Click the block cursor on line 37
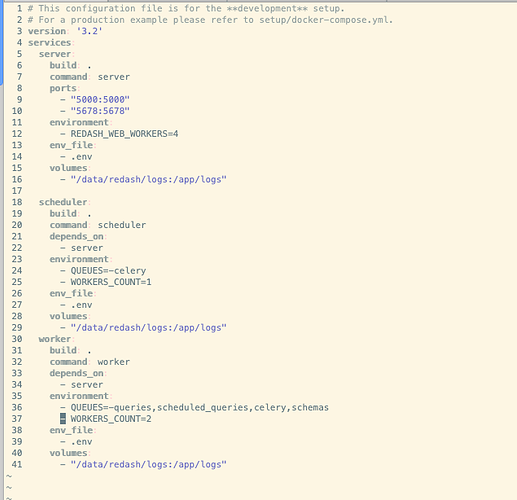 tap(63, 419)
